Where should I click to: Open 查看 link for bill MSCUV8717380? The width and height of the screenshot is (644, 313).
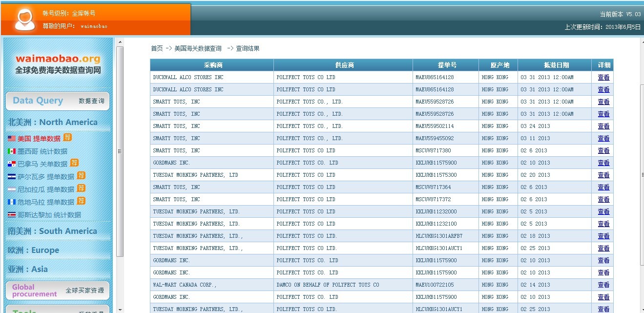coord(603,150)
